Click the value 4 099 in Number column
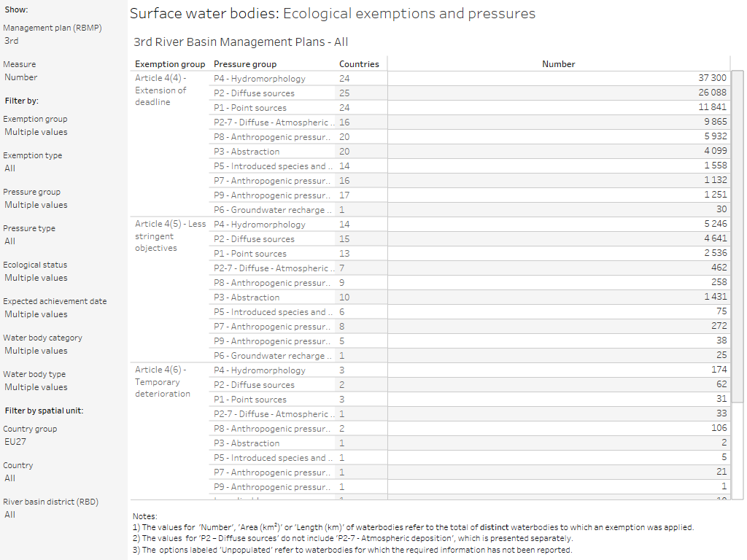 click(715, 151)
